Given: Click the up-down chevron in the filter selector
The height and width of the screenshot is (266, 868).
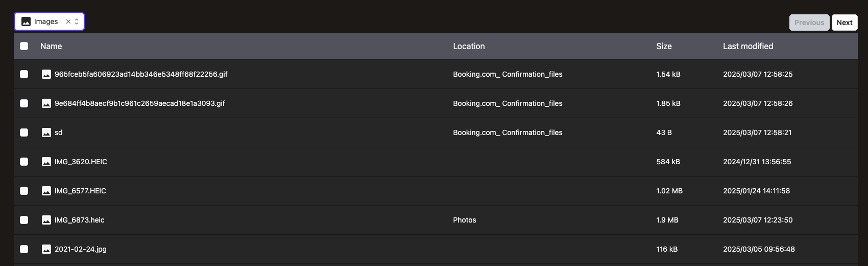Looking at the screenshot, I should point(77,21).
